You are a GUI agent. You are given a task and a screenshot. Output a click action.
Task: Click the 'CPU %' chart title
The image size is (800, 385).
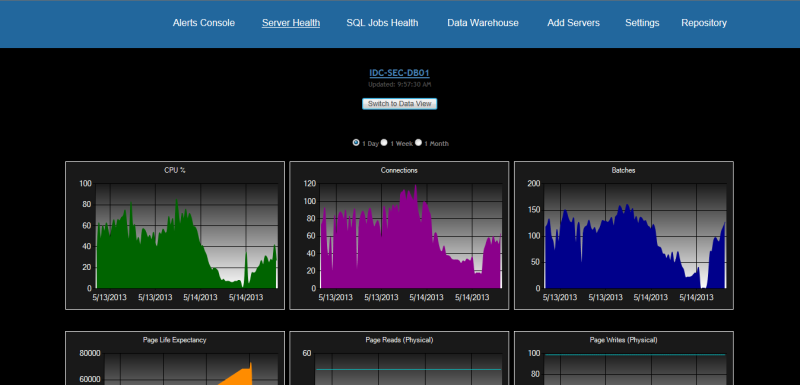pos(174,170)
